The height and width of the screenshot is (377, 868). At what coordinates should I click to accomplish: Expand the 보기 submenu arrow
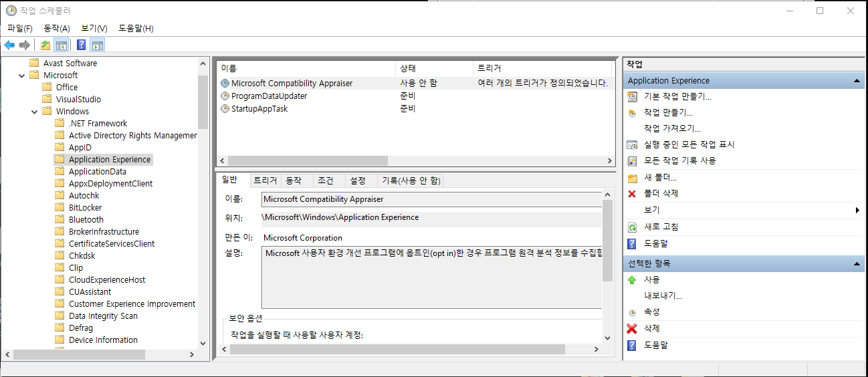(x=857, y=211)
